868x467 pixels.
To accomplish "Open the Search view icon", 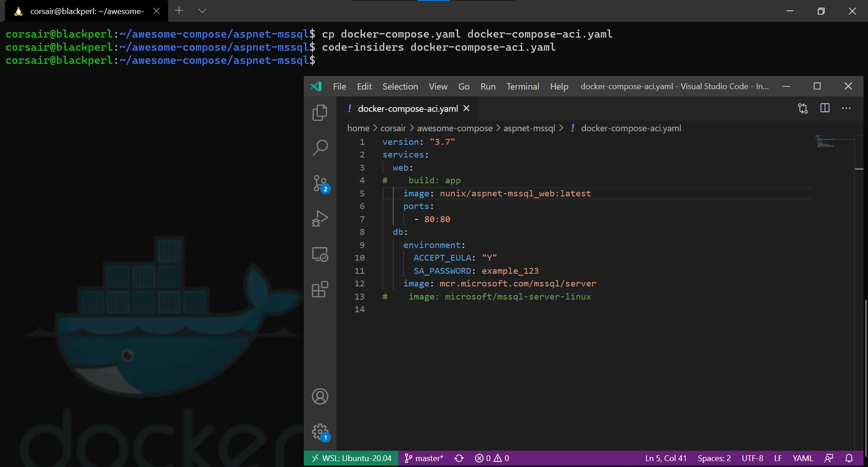I will pos(320,148).
